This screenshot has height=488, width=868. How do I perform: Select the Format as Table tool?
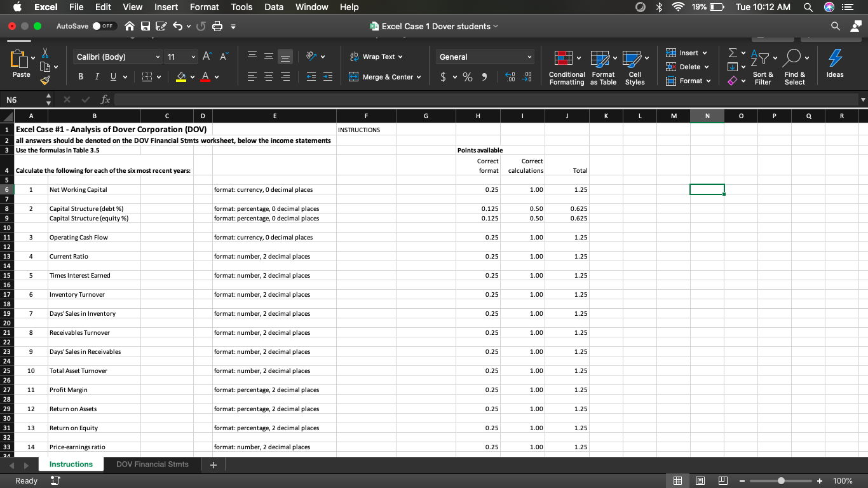[602, 67]
